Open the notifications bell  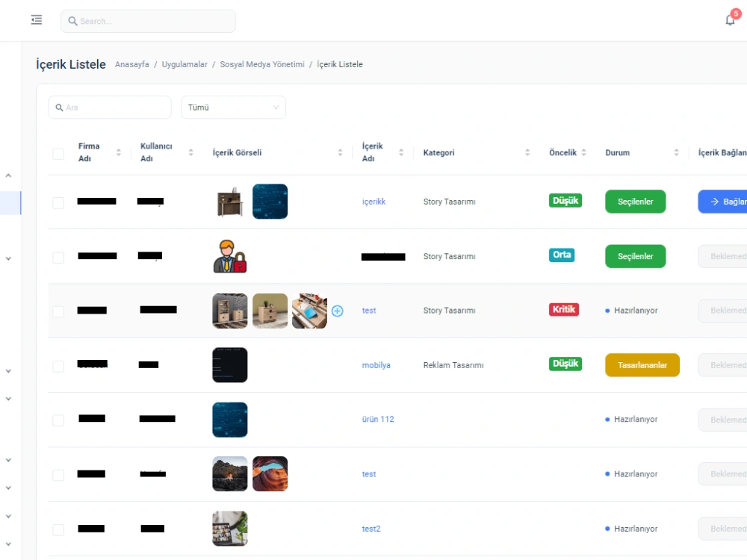click(x=730, y=20)
